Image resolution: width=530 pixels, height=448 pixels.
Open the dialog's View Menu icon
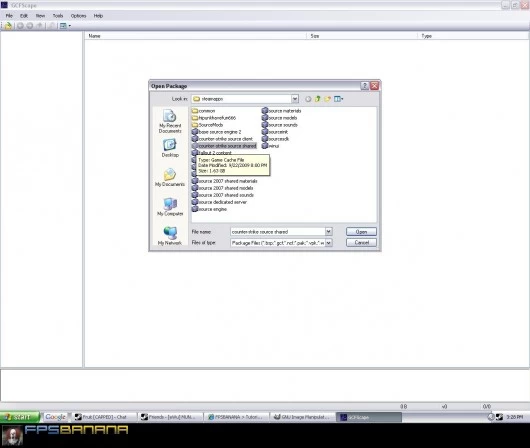coord(338,99)
